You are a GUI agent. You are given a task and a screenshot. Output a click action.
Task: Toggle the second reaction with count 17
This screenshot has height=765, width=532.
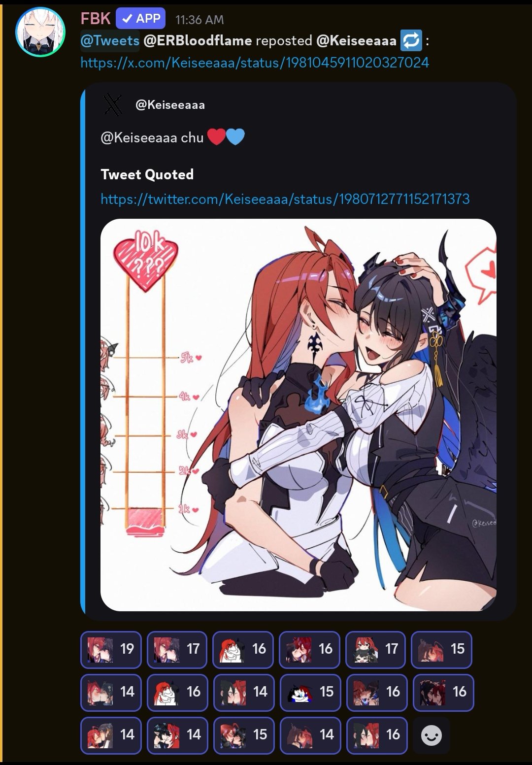[177, 649]
